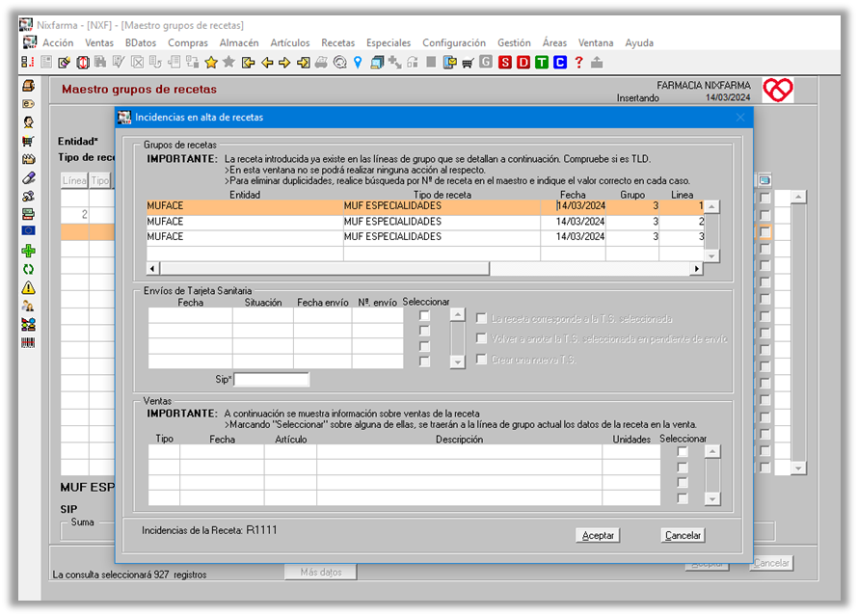The width and height of the screenshot is (858, 616).
Task: Tick first Seleccionar checkbox in Envíos table
Action: click(x=424, y=315)
